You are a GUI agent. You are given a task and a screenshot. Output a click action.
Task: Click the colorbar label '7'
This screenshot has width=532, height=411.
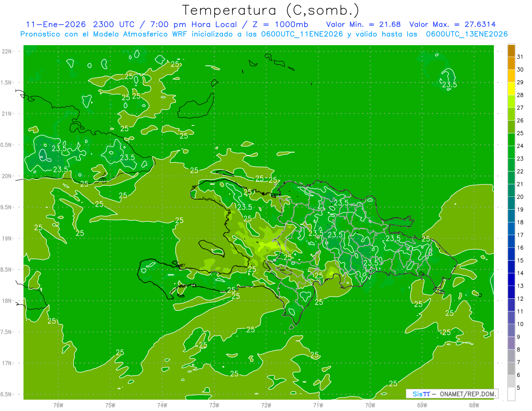point(519,363)
